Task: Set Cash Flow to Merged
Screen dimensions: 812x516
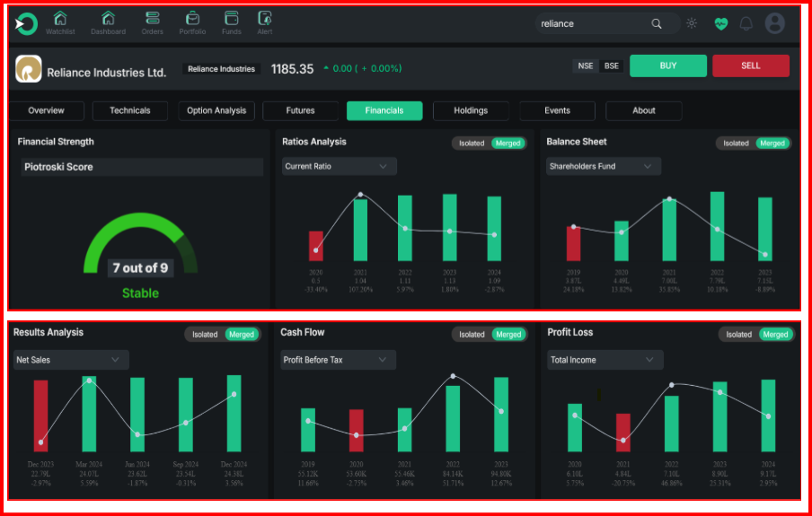Action: tap(508, 335)
